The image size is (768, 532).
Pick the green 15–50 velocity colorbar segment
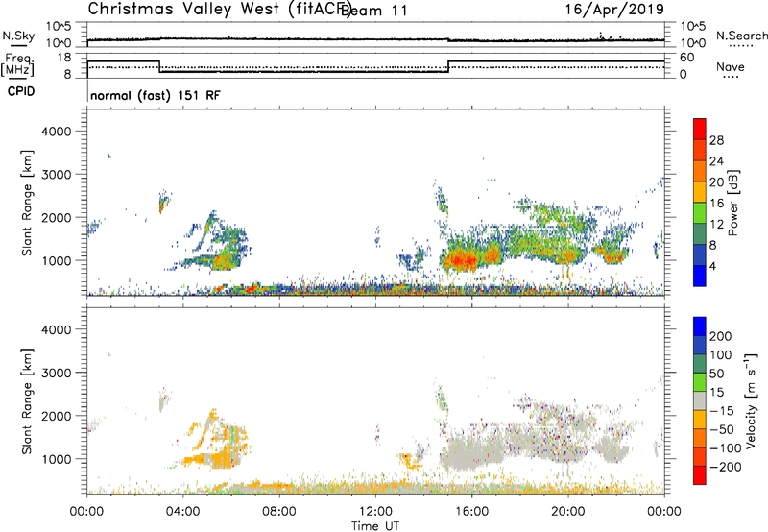pos(700,382)
